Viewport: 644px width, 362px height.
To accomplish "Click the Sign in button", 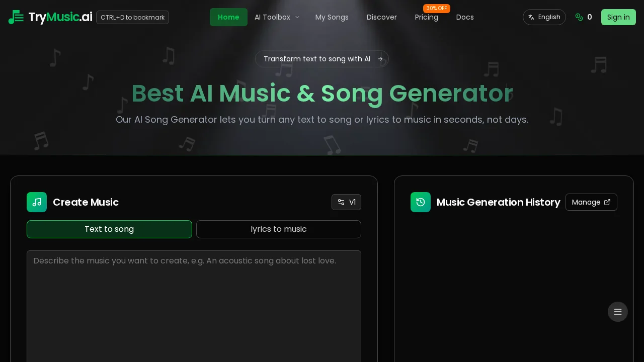I will [618, 17].
